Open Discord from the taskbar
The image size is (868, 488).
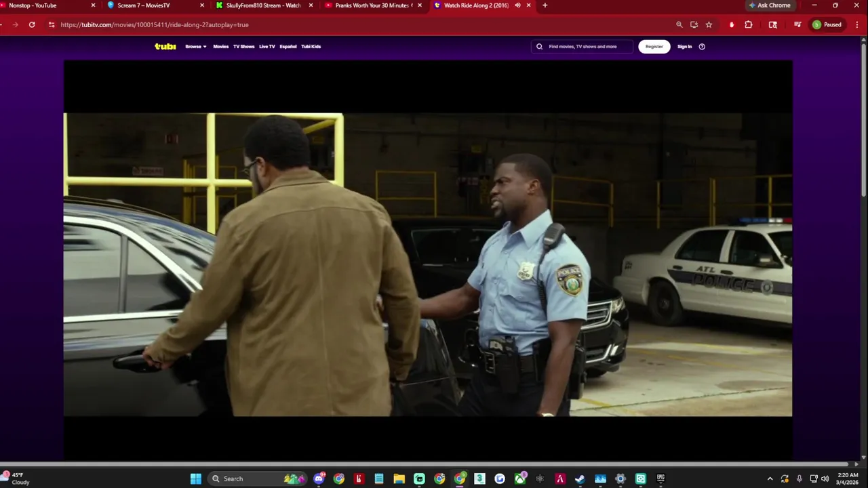tap(319, 479)
